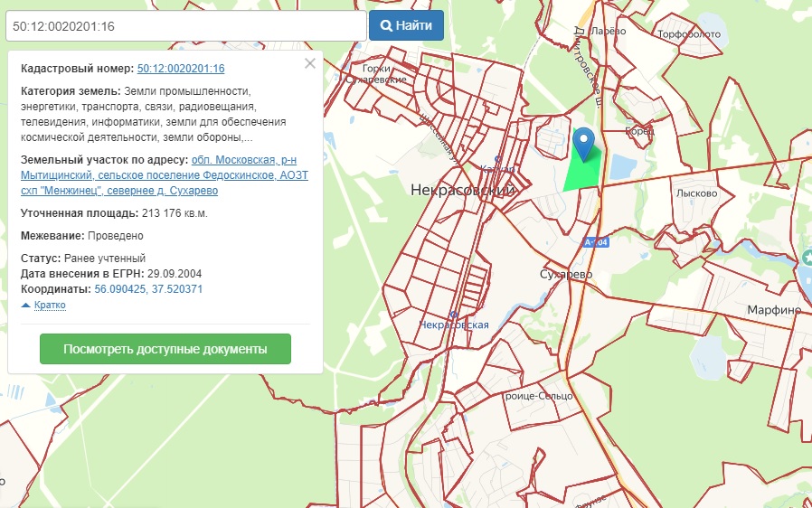Click Посмотреть доступные документы button

[165, 349]
